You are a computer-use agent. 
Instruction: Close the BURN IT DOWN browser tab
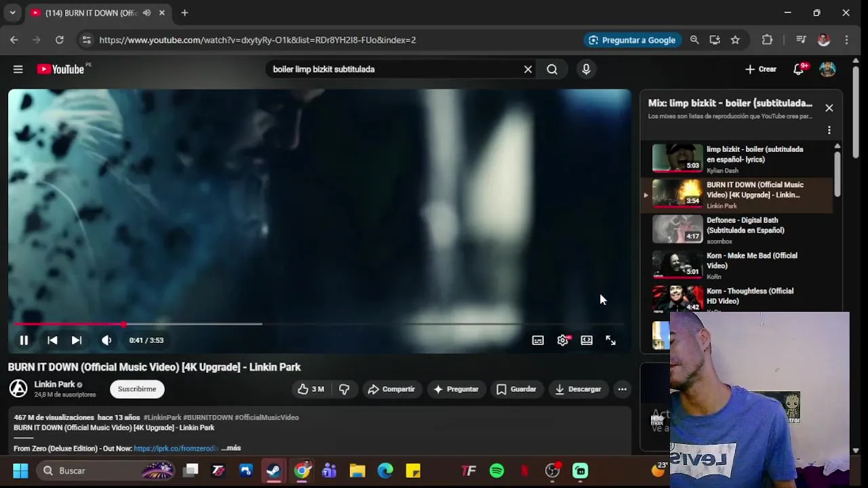click(x=161, y=13)
